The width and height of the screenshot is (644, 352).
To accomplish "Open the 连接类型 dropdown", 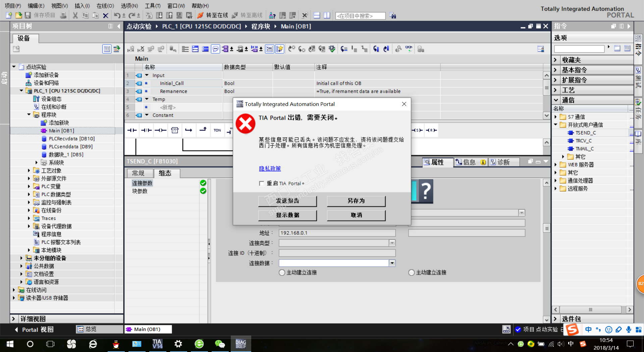I will tap(392, 243).
